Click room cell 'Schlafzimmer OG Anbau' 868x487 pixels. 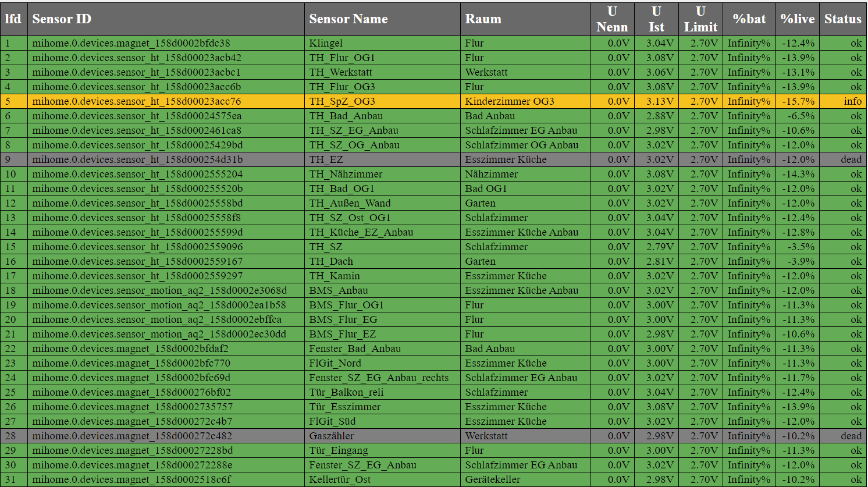tap(521, 145)
